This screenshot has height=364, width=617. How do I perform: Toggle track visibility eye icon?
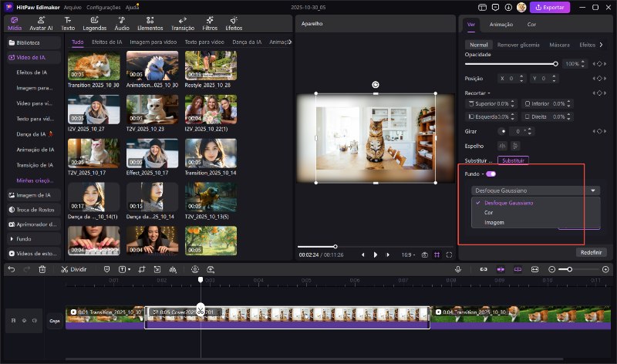tap(25, 321)
